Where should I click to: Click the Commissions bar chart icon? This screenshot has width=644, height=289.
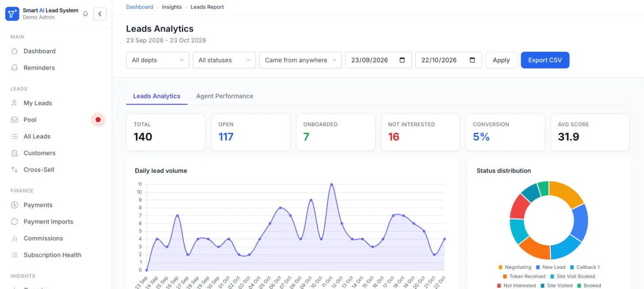click(x=15, y=238)
